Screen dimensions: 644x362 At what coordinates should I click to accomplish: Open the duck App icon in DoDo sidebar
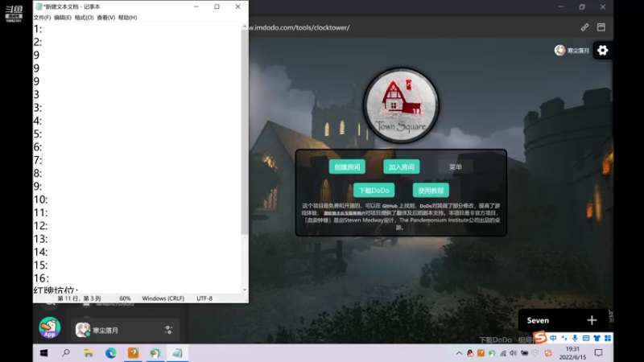[50, 327]
